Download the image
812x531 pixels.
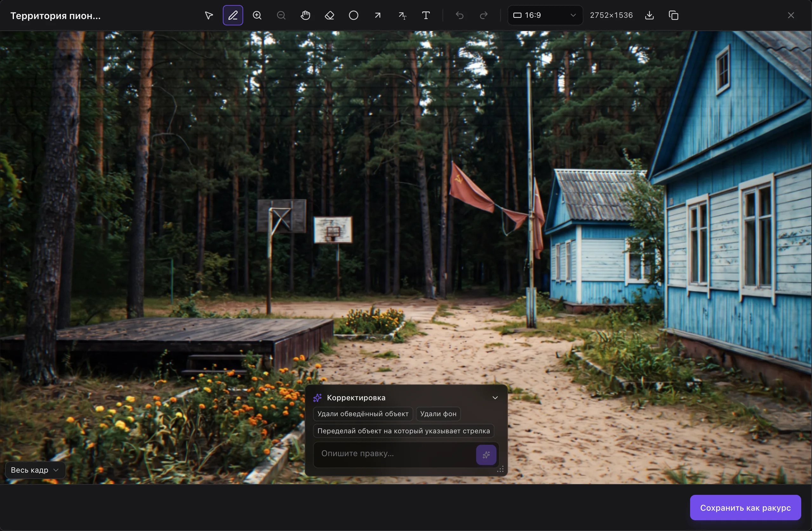[649, 15]
